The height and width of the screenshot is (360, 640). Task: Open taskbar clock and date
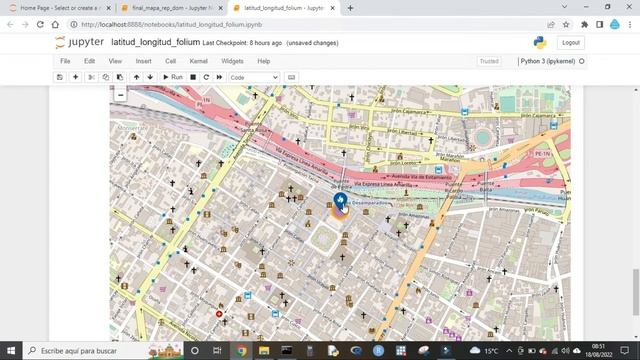click(598, 351)
